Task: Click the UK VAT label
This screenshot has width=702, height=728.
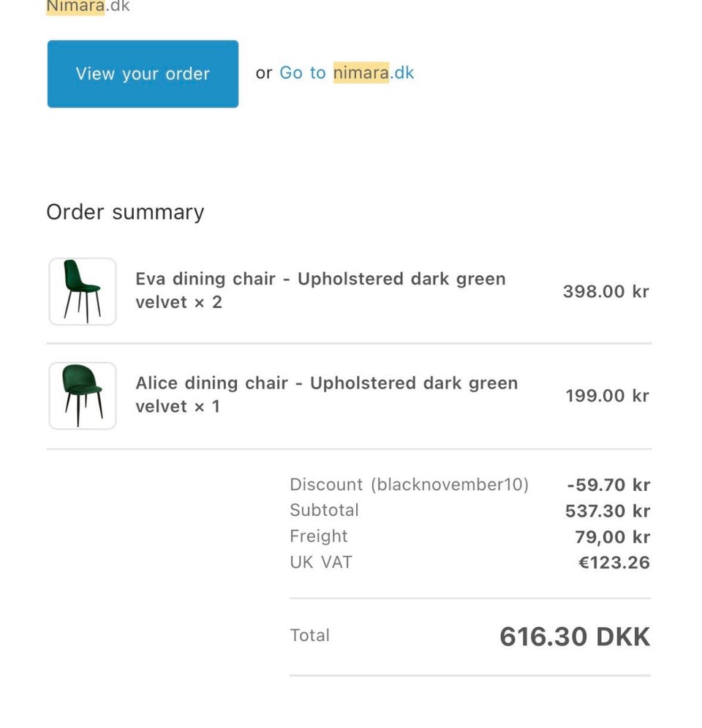Action: [321, 563]
